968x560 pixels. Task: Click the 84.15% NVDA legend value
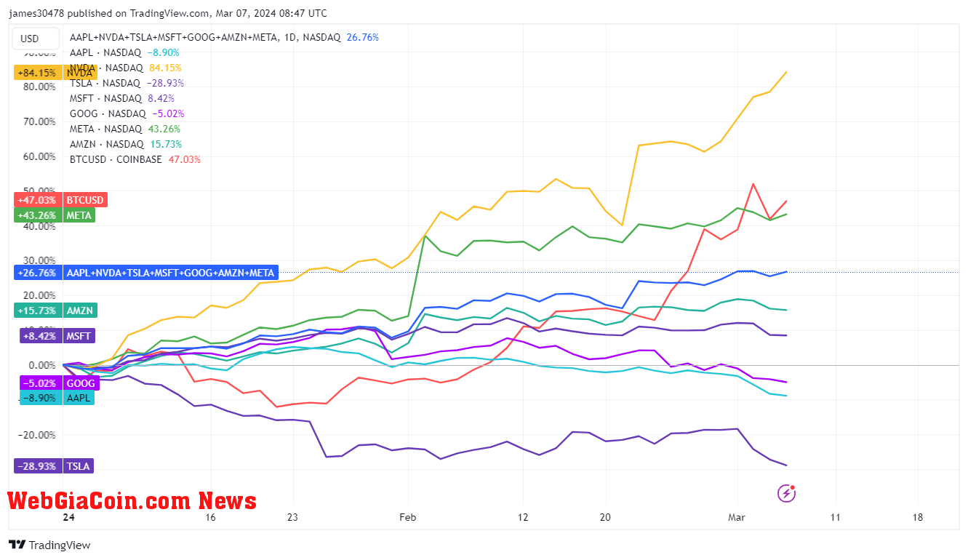click(165, 68)
